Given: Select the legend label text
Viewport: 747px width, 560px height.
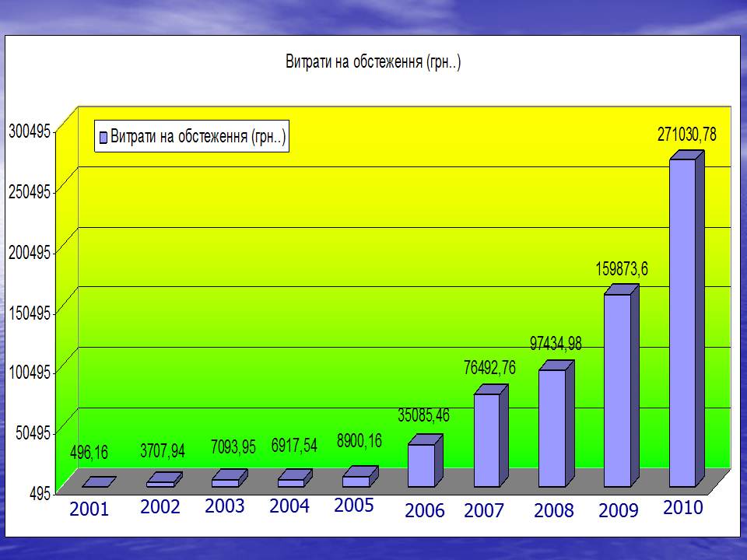Looking at the screenshot, I should [x=198, y=138].
